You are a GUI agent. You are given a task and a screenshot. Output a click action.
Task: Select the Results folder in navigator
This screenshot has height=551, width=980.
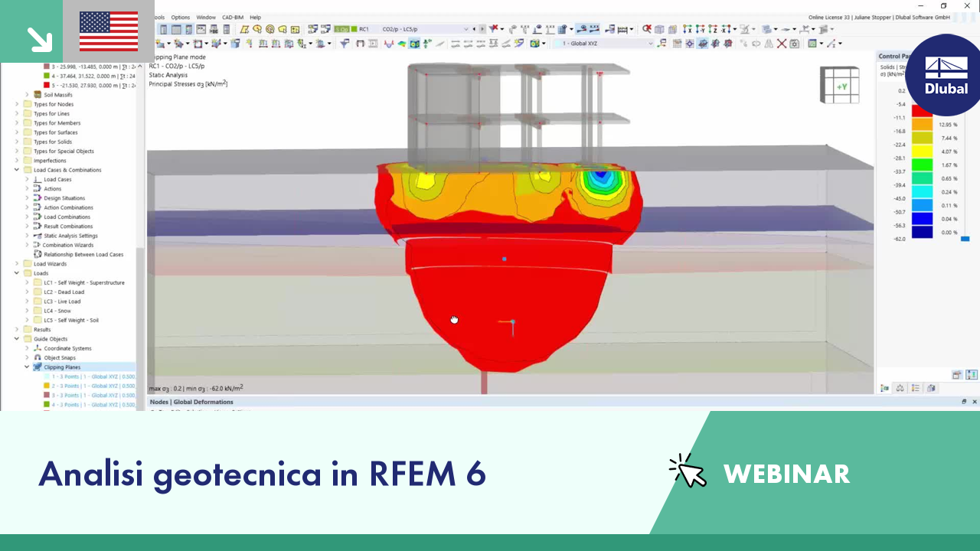click(x=42, y=330)
